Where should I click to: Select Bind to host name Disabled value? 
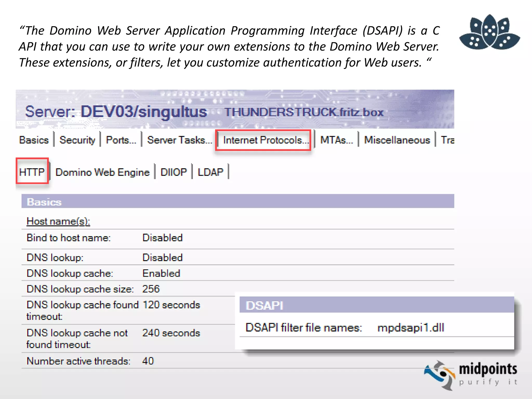(163, 238)
